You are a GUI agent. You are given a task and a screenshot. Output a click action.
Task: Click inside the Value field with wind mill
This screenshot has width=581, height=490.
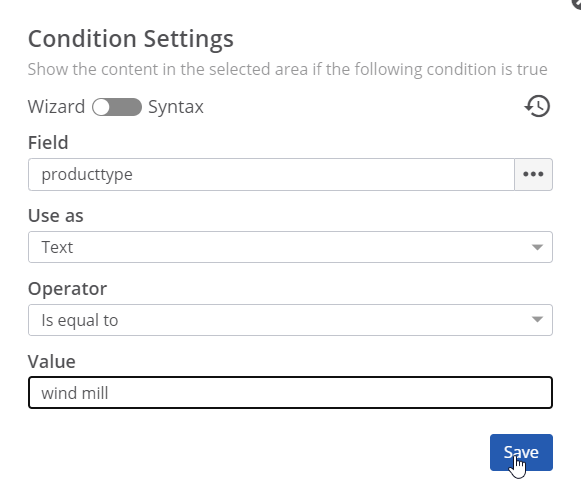(290, 393)
